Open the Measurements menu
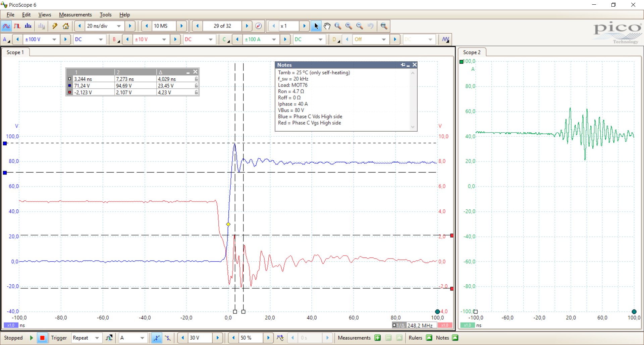Viewport: 644px width, 345px height. tap(75, 15)
